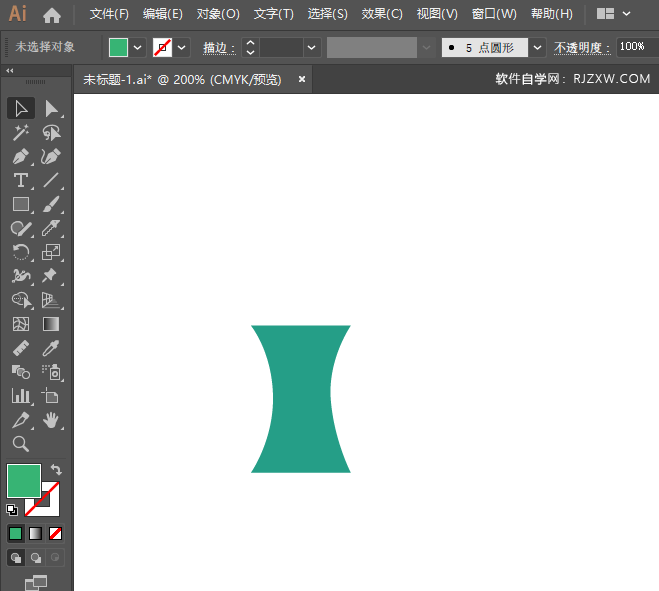Select the Direct Selection tool
The width and height of the screenshot is (659, 591).
click(51, 108)
